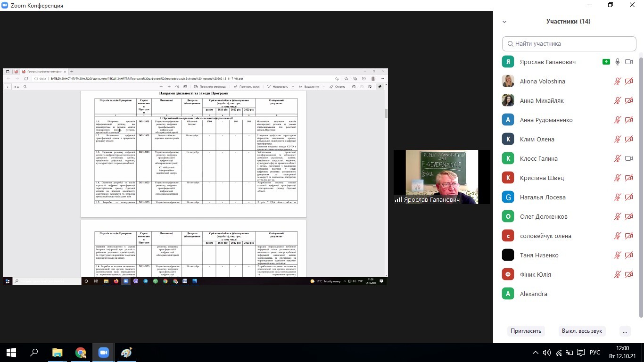644x362 pixels.
Task: Click Анна Михайляк's profile photo
Action: pos(508,100)
